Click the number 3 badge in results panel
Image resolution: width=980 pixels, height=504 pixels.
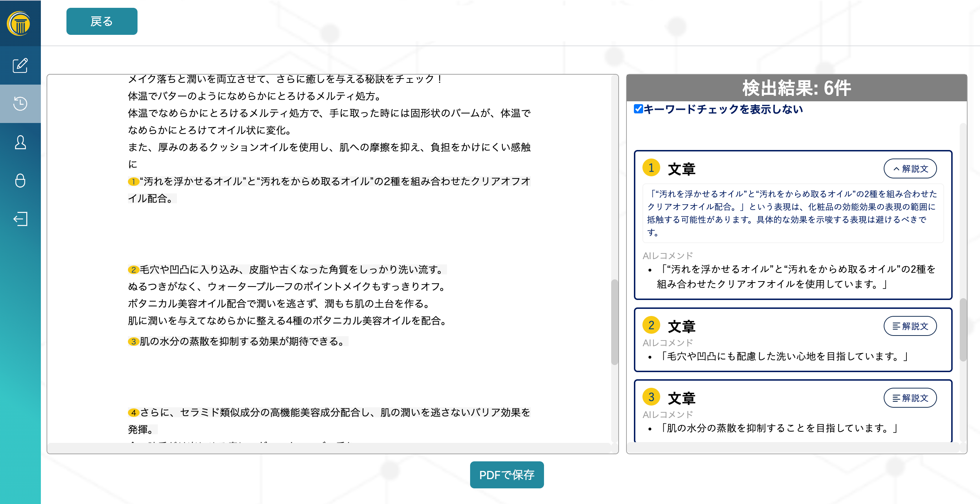[651, 397]
